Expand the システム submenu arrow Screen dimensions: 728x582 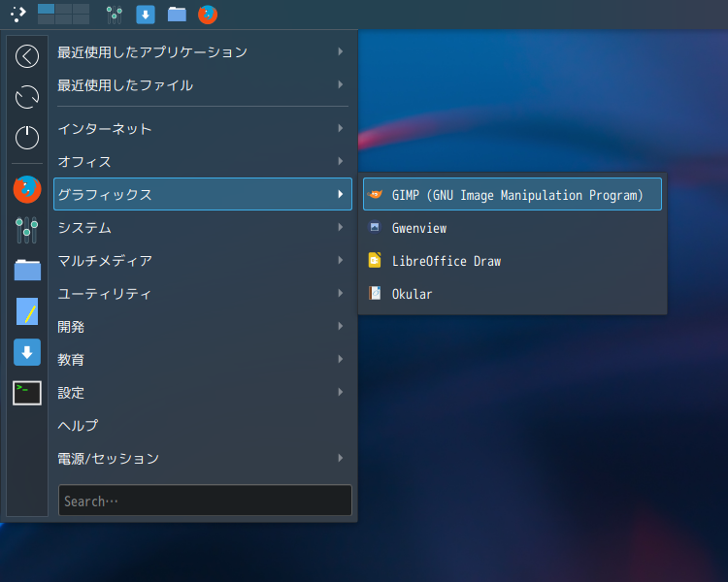click(341, 227)
